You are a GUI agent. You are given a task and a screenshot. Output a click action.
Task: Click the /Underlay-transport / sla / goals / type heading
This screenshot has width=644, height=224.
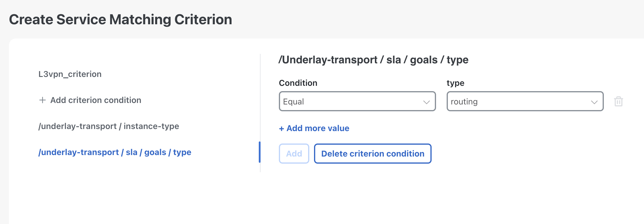[373, 60]
